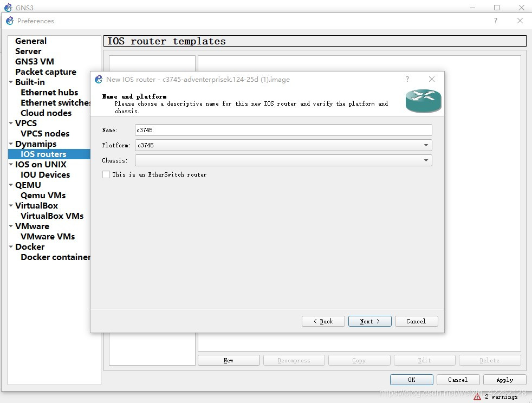This screenshot has width=532, height=403.
Task: Click the Edit template button
Action: pos(424,360)
